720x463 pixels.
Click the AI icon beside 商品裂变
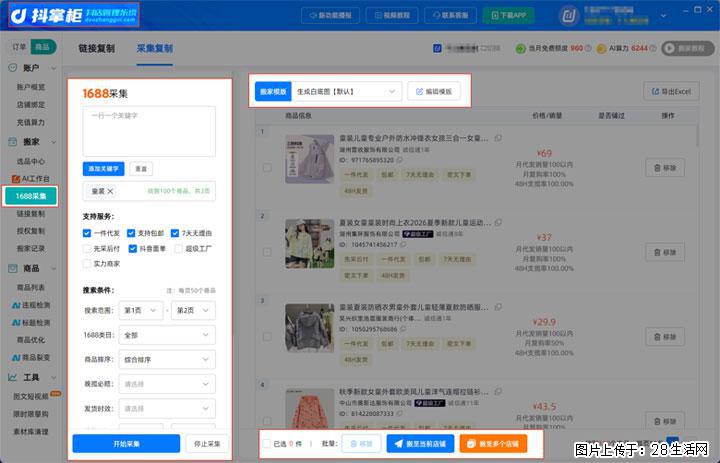[16, 357]
